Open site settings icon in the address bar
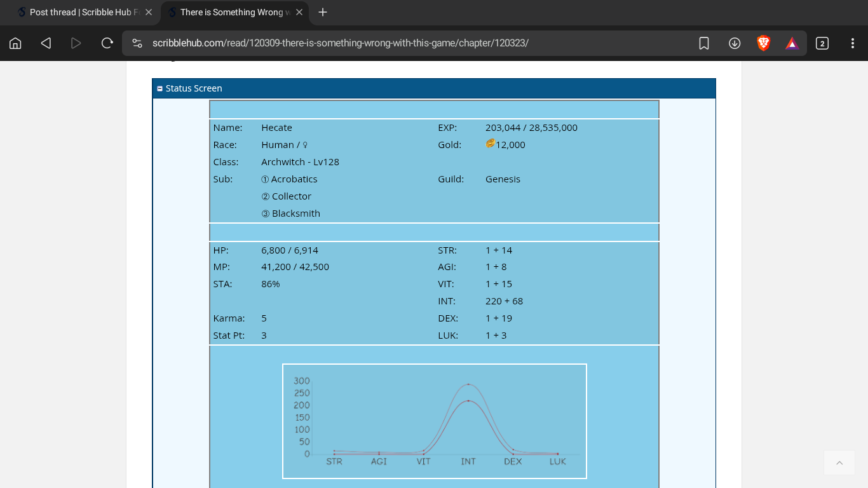The width and height of the screenshot is (868, 488). (x=137, y=43)
